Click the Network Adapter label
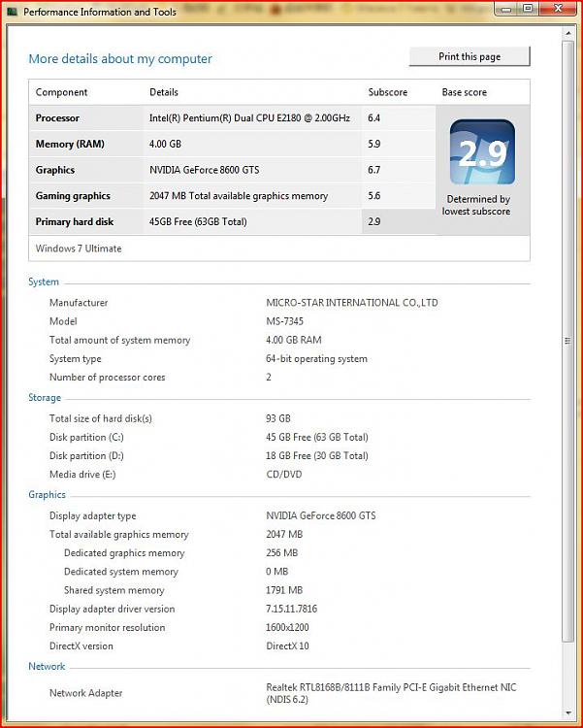This screenshot has width=583, height=728. [x=86, y=693]
